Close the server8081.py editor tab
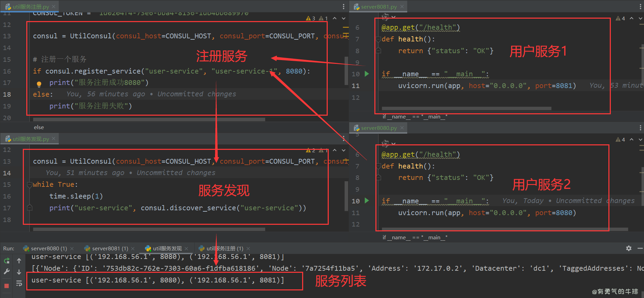Screen dimensions: 644x298 coord(402,7)
